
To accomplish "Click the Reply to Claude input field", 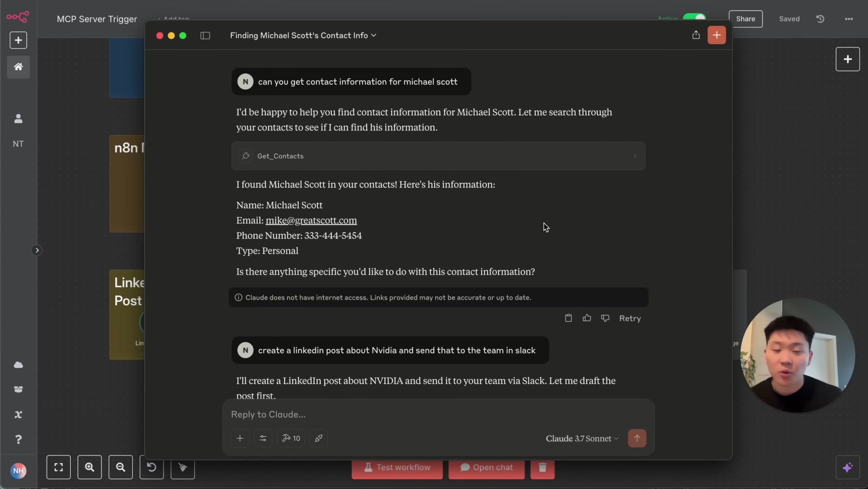I will pos(438,414).
